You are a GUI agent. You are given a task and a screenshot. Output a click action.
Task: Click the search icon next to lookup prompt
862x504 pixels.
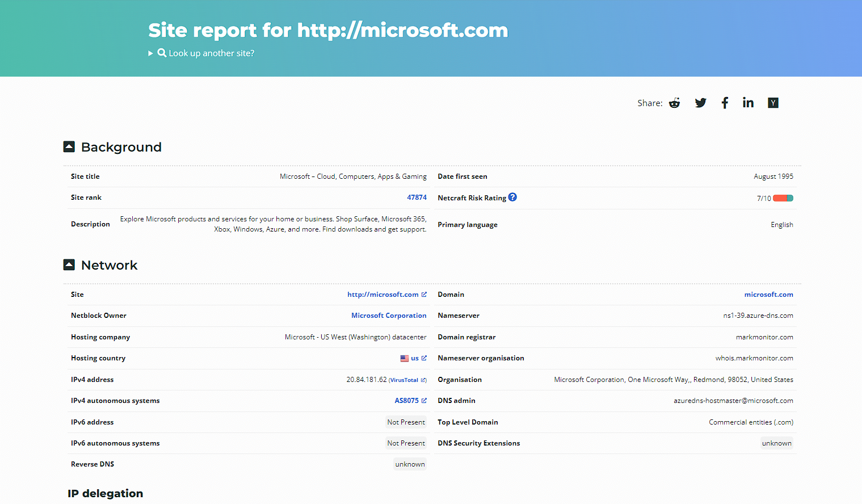(x=162, y=52)
